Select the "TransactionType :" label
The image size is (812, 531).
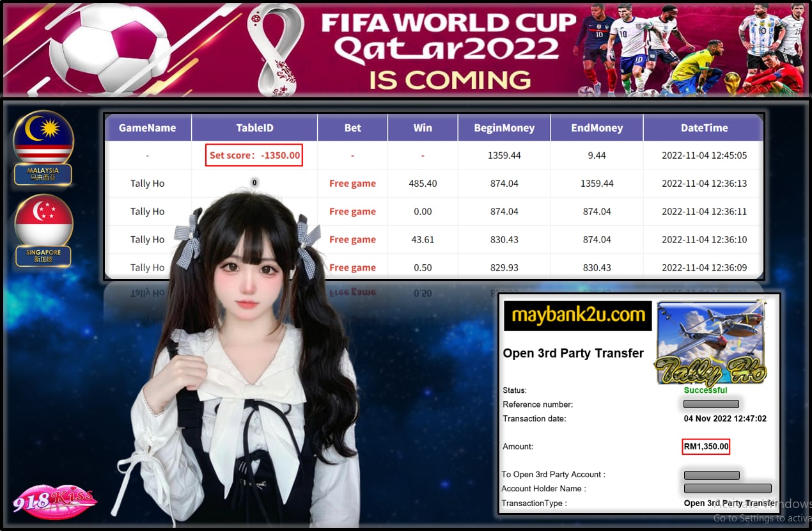pyautogui.click(x=534, y=503)
